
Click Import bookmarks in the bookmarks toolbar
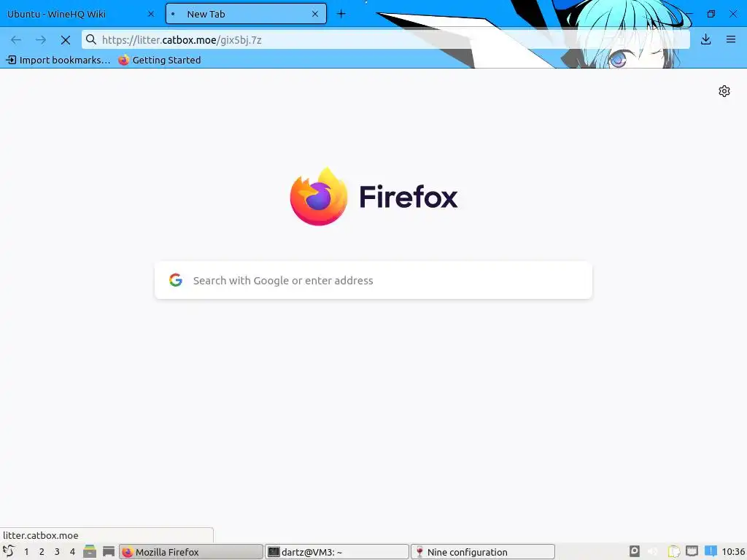coord(58,60)
